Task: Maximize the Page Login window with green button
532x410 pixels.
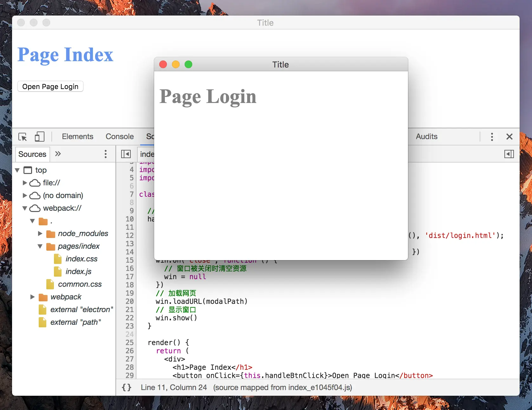Action: (188, 64)
